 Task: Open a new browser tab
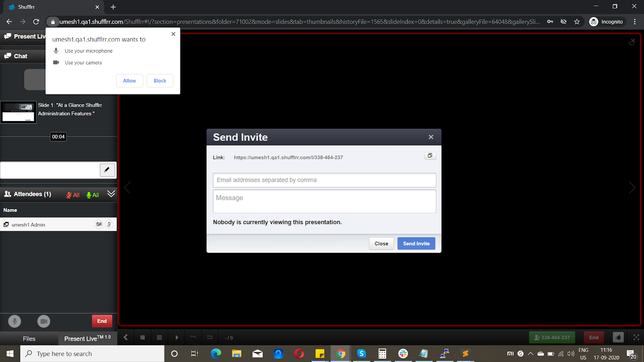(x=113, y=7)
